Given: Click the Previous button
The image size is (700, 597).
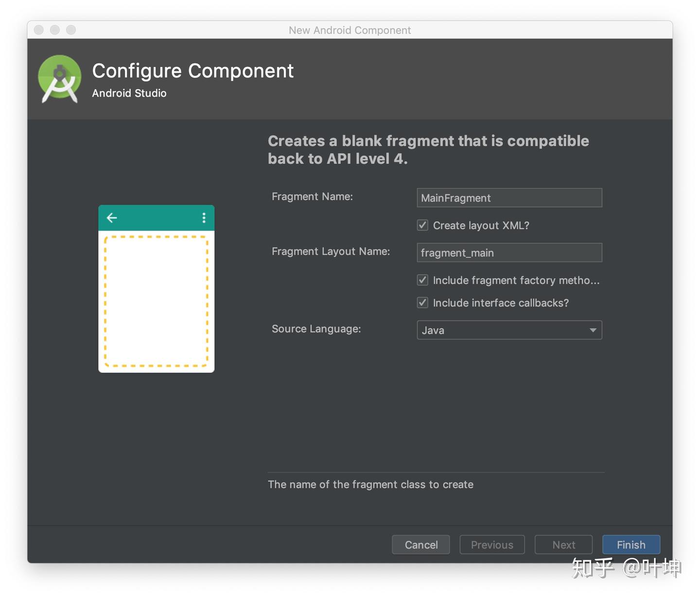Looking at the screenshot, I should pyautogui.click(x=492, y=545).
